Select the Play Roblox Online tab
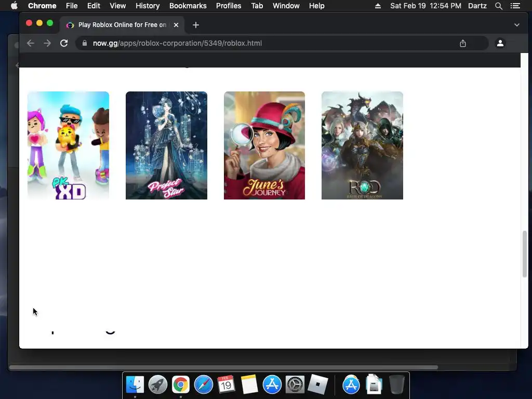Image resolution: width=532 pixels, height=399 pixels. pyautogui.click(x=122, y=25)
